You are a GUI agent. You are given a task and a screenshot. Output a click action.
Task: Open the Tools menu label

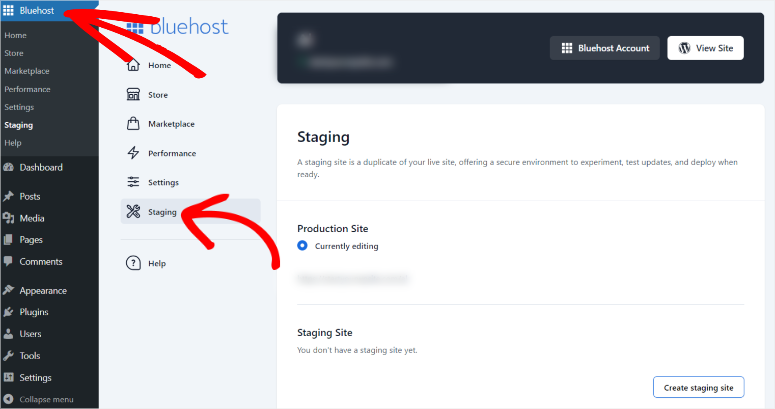(x=30, y=356)
